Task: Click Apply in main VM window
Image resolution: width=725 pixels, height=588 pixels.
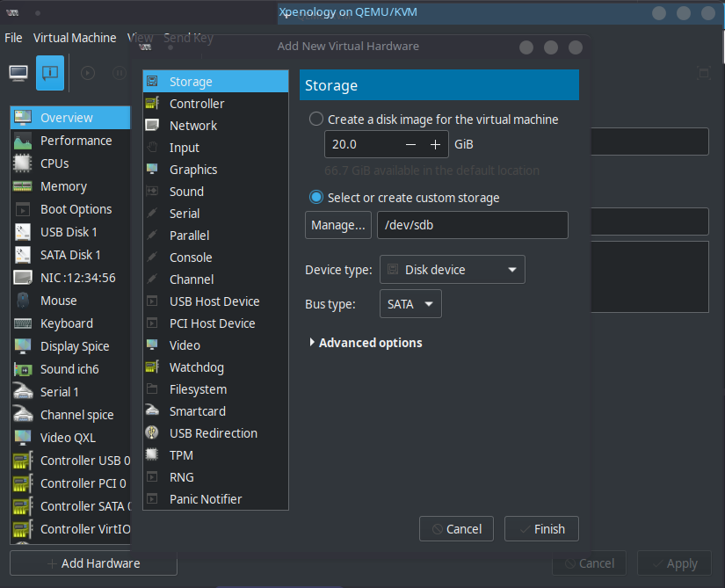Action: [x=674, y=563]
